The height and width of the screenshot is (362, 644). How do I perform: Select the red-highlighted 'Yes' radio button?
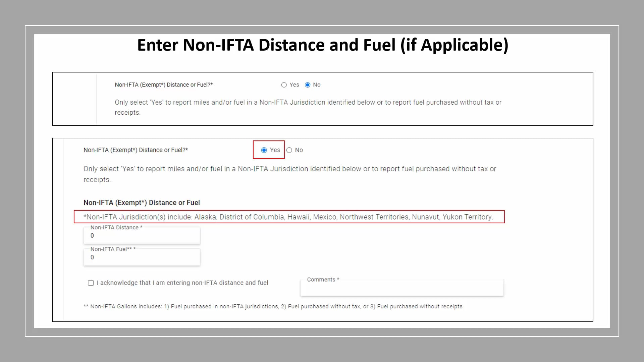264,150
